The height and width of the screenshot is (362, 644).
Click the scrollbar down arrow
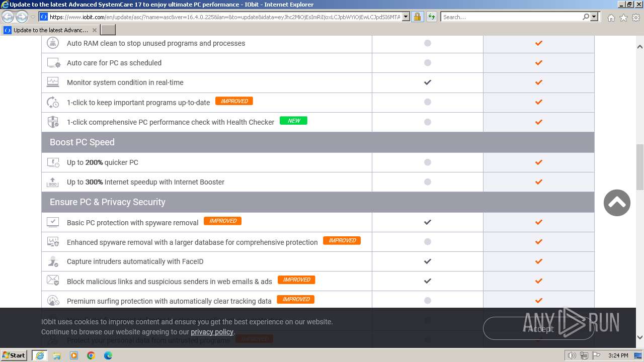click(x=640, y=337)
